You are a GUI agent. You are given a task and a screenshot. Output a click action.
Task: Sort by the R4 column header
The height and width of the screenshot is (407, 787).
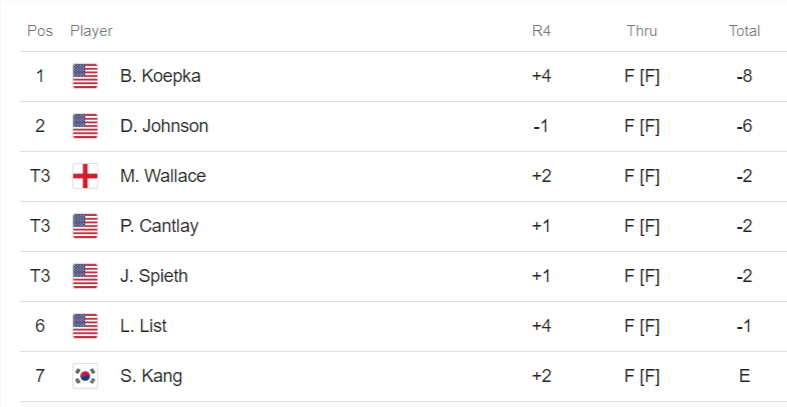pyautogui.click(x=541, y=31)
